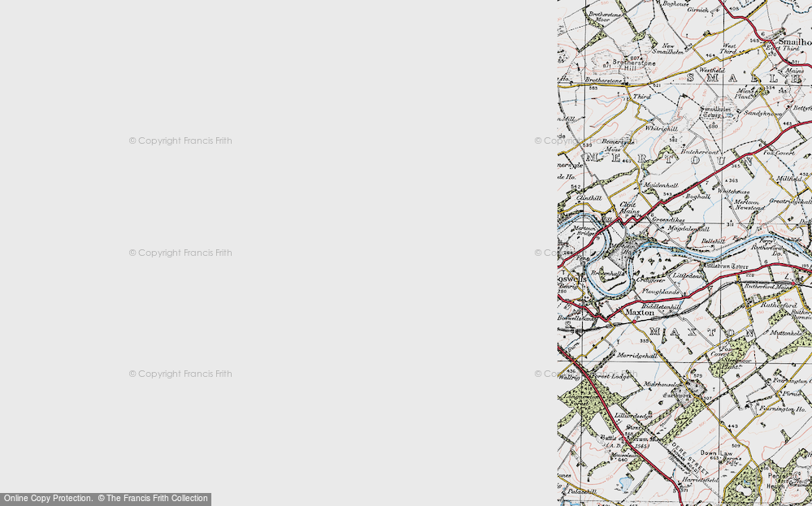
Task: Click the Fox Covert label near the red road
Action: pyautogui.click(x=779, y=154)
